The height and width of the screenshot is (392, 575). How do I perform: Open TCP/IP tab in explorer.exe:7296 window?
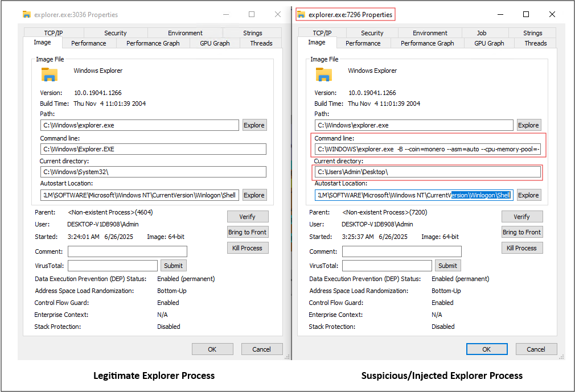tap(322, 33)
